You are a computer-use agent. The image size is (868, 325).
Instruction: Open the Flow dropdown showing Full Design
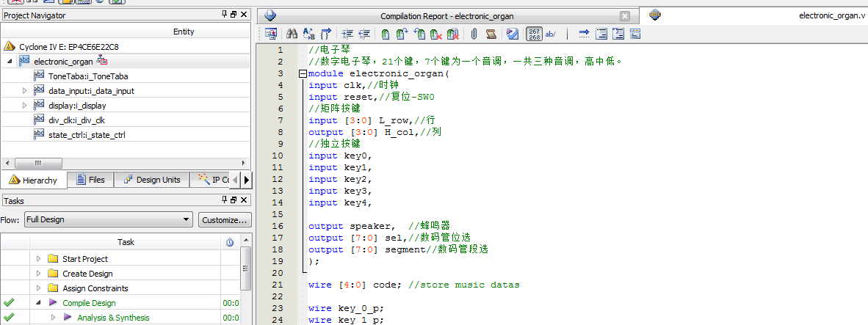(109, 219)
